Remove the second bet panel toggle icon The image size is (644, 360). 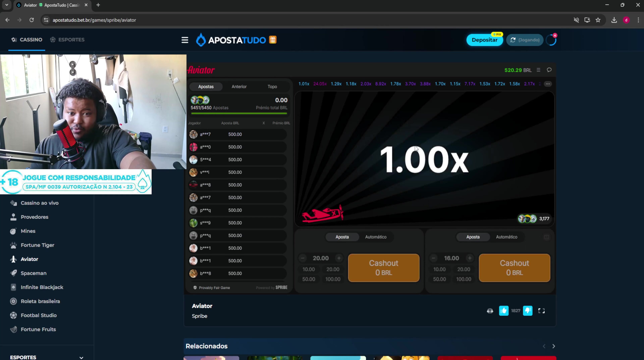click(547, 237)
